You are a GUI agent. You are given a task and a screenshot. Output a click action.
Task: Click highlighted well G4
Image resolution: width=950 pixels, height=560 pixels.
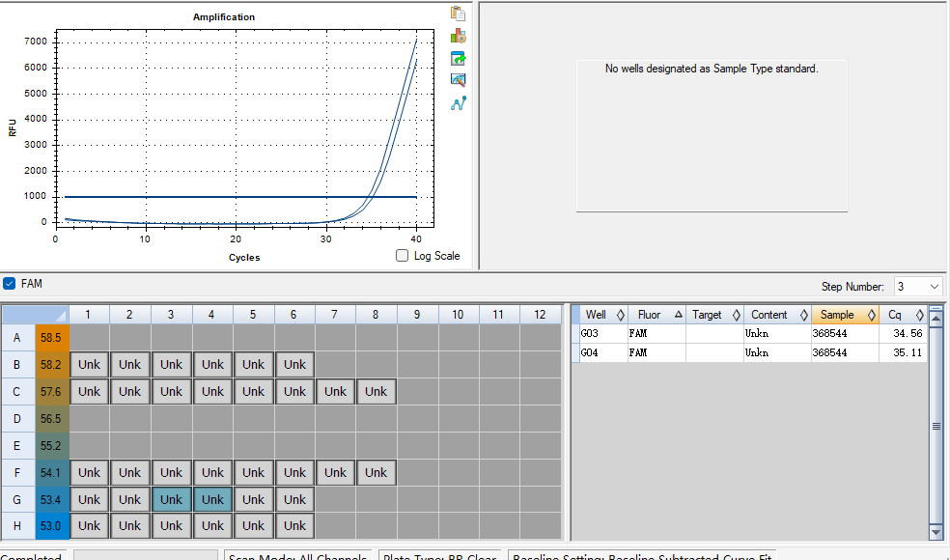point(212,500)
